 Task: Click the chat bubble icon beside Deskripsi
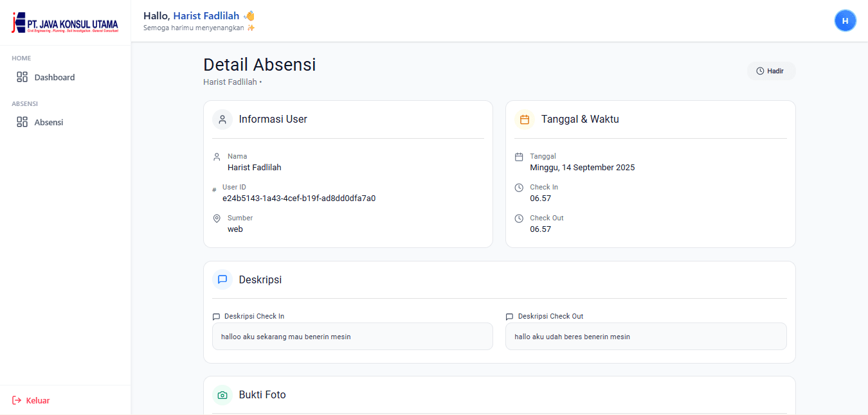tap(222, 279)
